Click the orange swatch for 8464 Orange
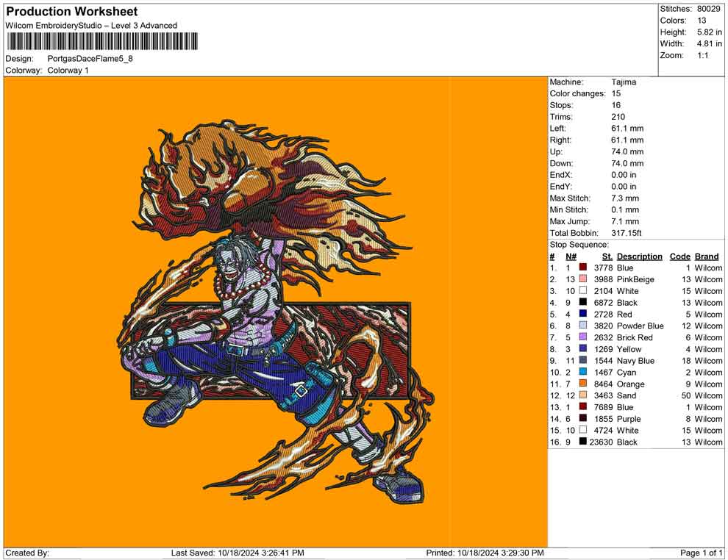The width and height of the screenshot is (728, 560). point(582,383)
